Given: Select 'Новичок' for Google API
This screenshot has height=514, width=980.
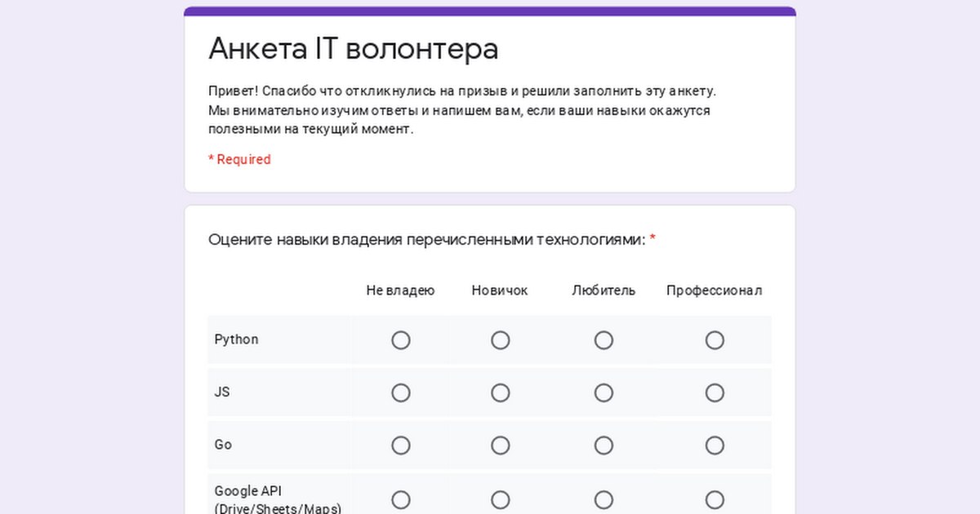Looking at the screenshot, I should coord(501,500).
